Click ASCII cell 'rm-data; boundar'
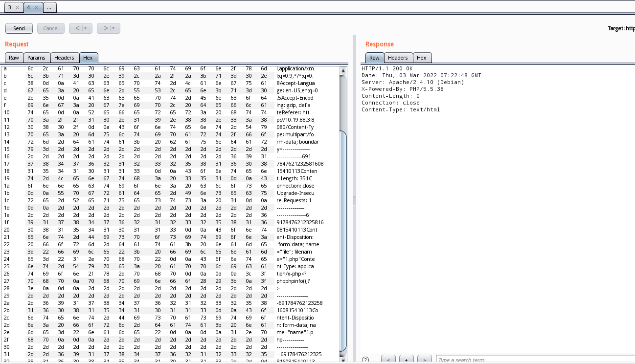The height and width of the screenshot is (364, 635). [298, 142]
